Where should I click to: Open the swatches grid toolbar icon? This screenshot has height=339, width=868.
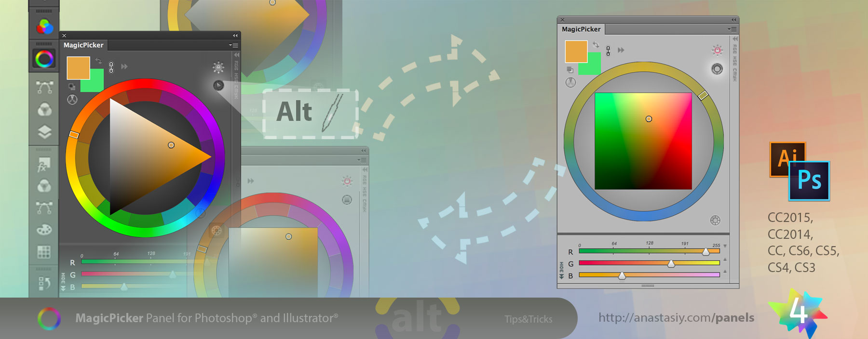coord(44,252)
